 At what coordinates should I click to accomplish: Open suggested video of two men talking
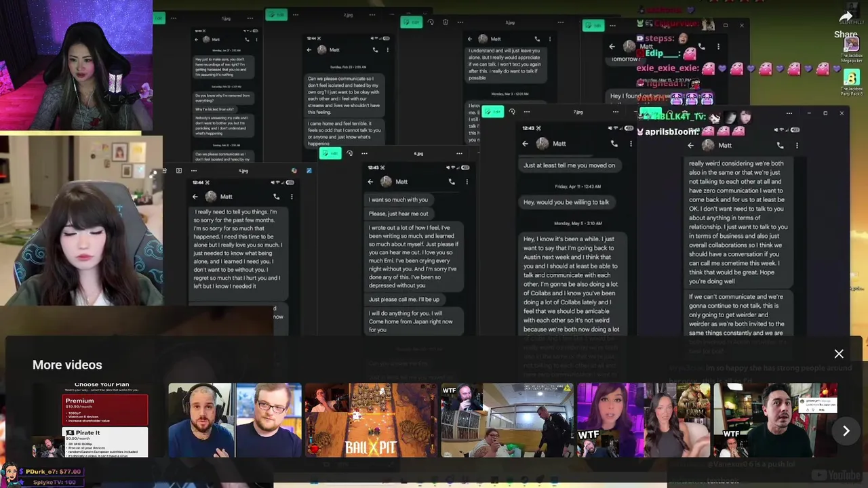pos(235,420)
